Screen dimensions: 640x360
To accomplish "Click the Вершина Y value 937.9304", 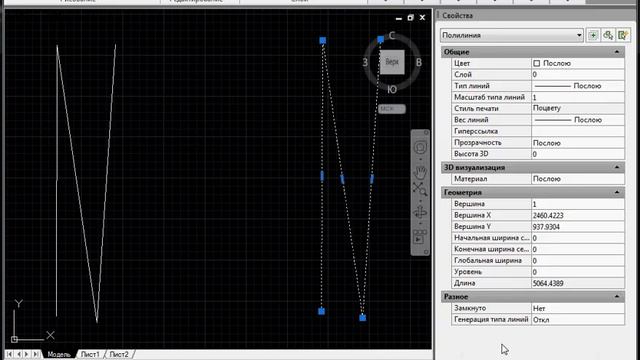I will (578, 227).
